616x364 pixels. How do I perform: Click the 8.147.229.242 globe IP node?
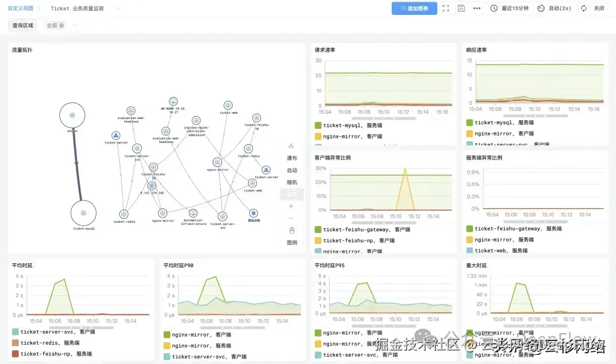point(152,186)
